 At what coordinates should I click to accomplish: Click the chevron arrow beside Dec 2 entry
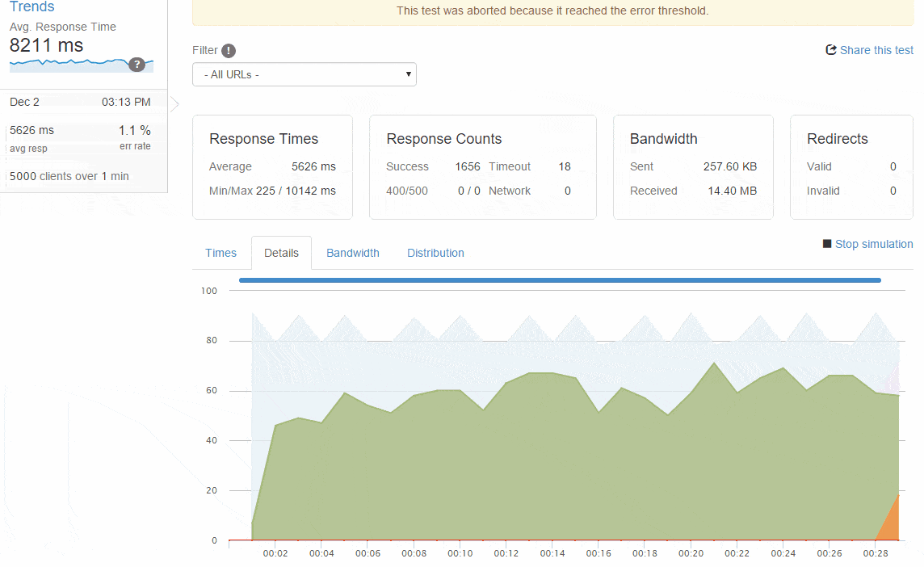click(x=174, y=104)
